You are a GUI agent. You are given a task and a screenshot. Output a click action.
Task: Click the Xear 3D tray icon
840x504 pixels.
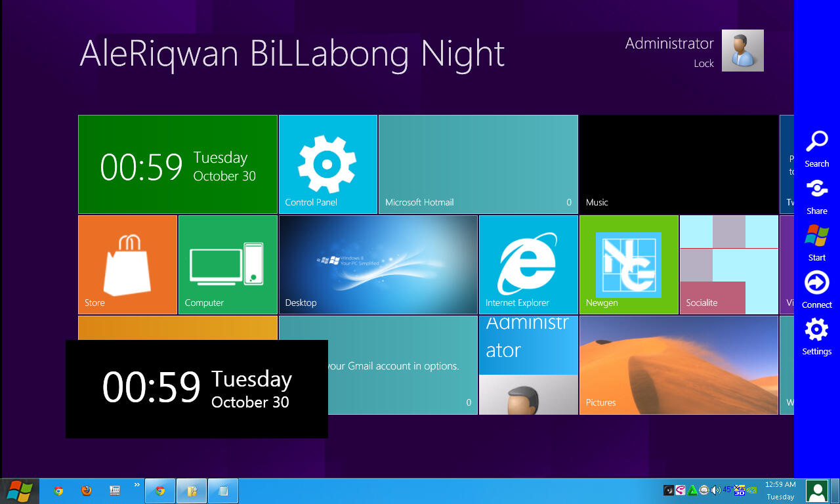(740, 490)
